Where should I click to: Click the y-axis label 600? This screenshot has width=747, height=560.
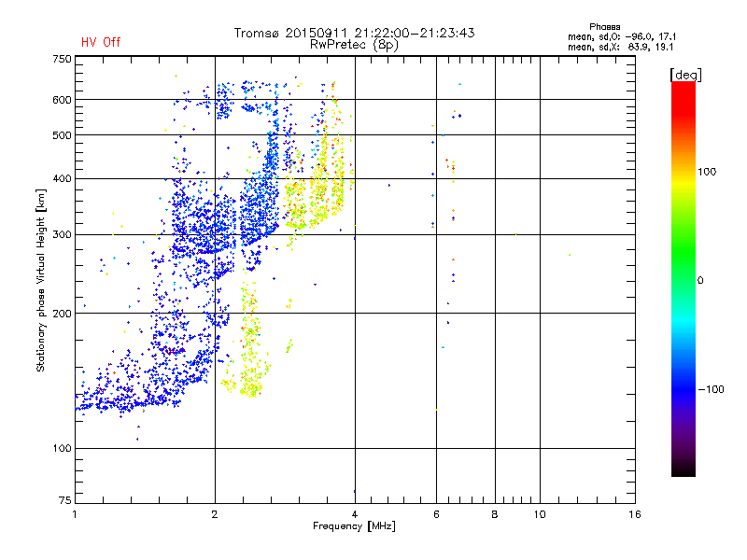pos(62,100)
